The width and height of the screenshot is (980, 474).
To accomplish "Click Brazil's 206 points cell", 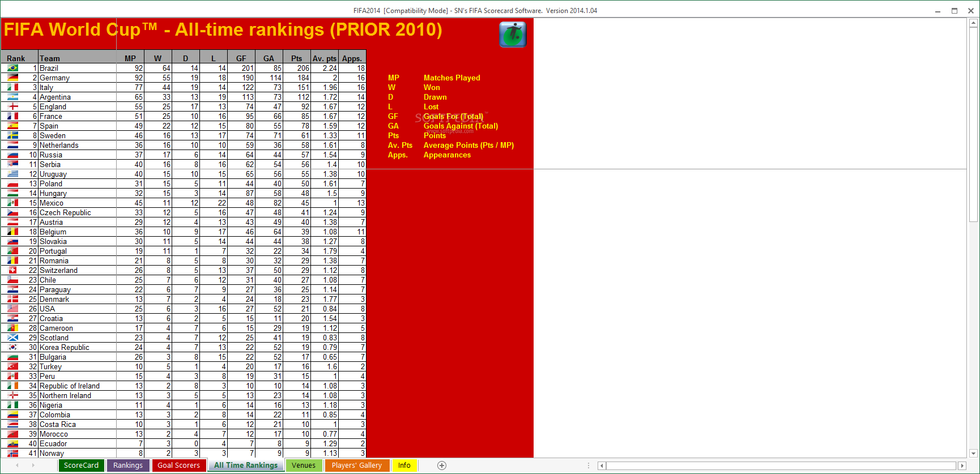I will pyautogui.click(x=297, y=68).
